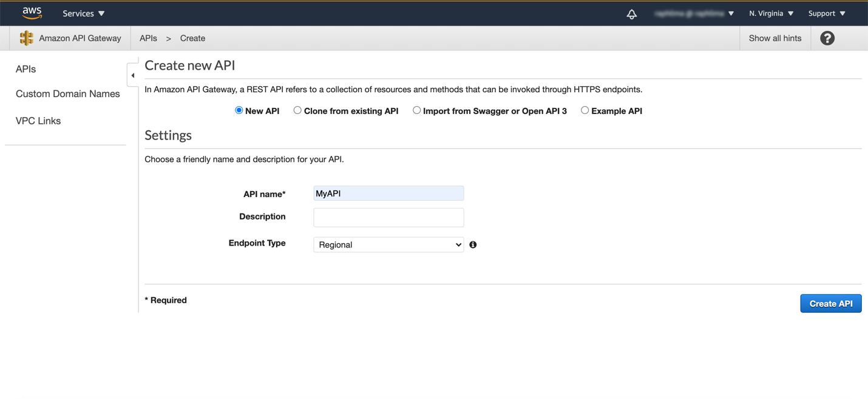Click the Endpoint Type info icon
The width and height of the screenshot is (868, 399).
tap(473, 244)
